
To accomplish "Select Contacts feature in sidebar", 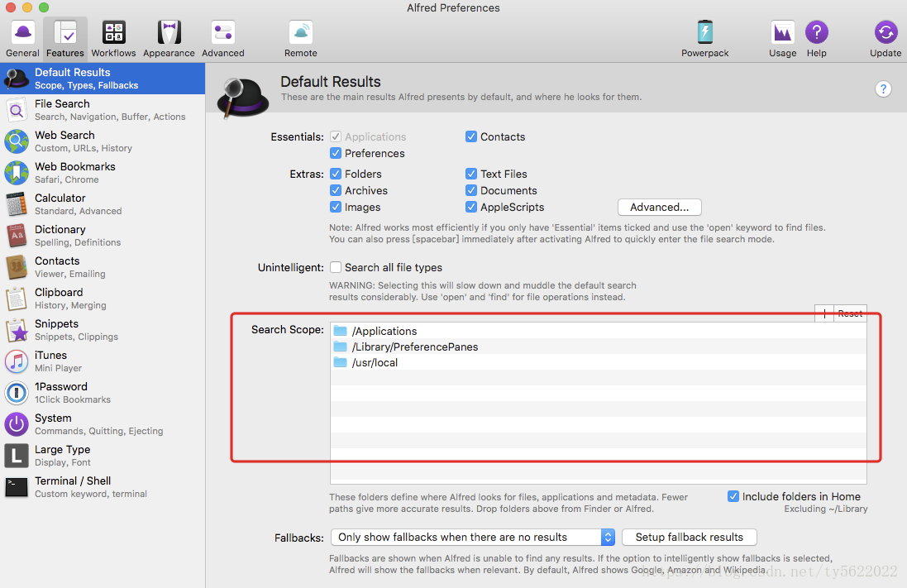I will (x=103, y=267).
